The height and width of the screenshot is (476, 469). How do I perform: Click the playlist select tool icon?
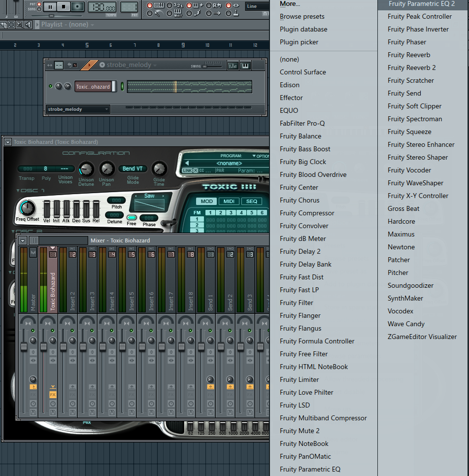pyautogui.click(x=11, y=25)
